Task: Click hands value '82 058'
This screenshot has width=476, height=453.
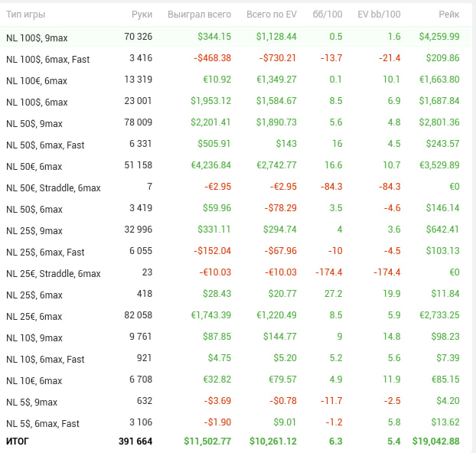Action: (x=138, y=315)
